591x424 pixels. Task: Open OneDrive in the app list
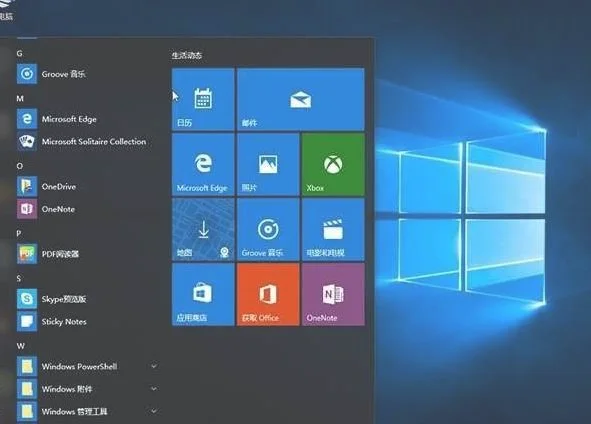[x=87, y=186]
